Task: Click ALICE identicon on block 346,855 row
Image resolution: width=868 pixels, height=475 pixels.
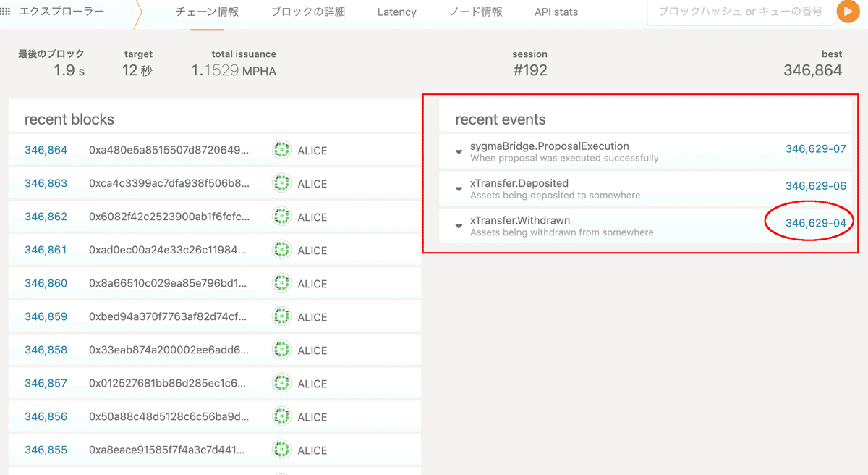Action: point(281,450)
